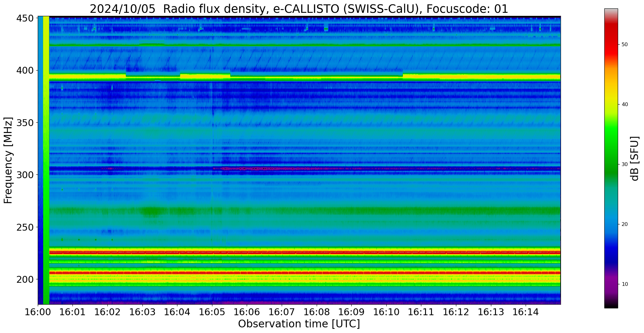Click the red emission band near 225 MHz
This screenshot has height=333, width=644.
(x=305, y=252)
